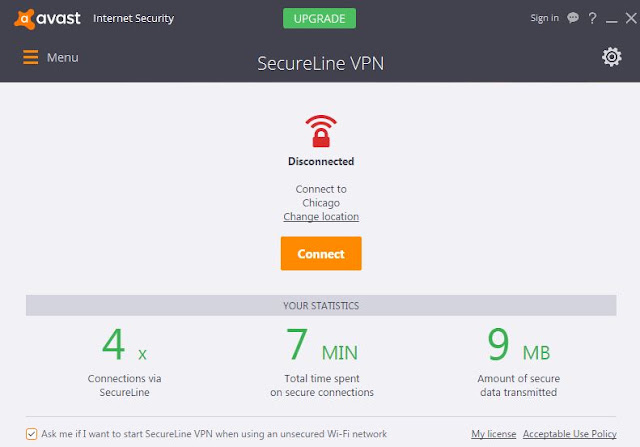Image resolution: width=640 pixels, height=447 pixels.
Task: Close the Avast window
Action: tap(631, 18)
